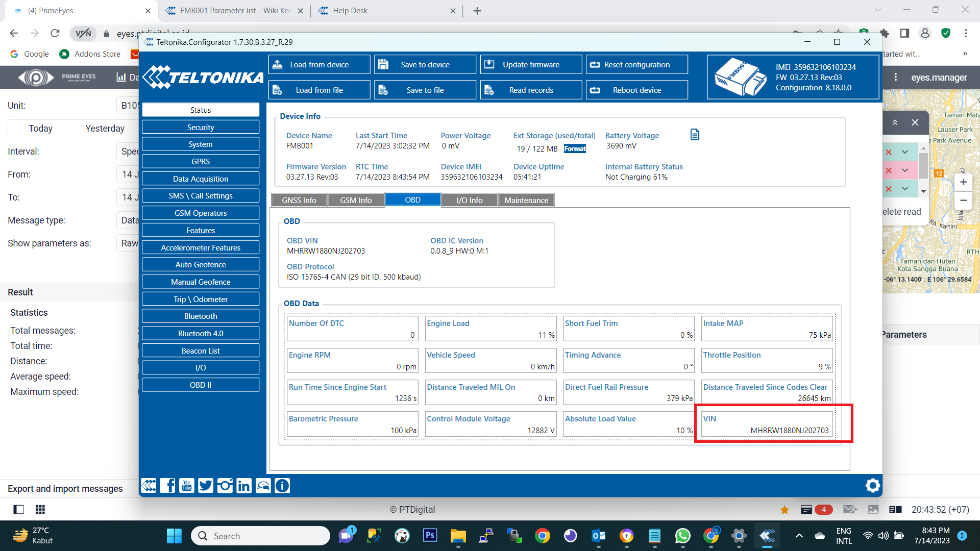Open the Facebook footer icon
The width and height of the screenshot is (980, 551).
point(167,486)
